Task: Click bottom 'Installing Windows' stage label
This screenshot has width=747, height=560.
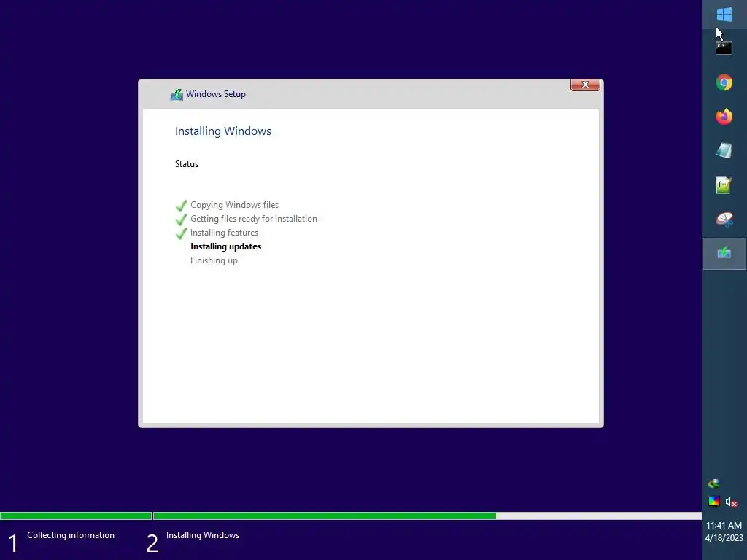Action: pyautogui.click(x=203, y=535)
